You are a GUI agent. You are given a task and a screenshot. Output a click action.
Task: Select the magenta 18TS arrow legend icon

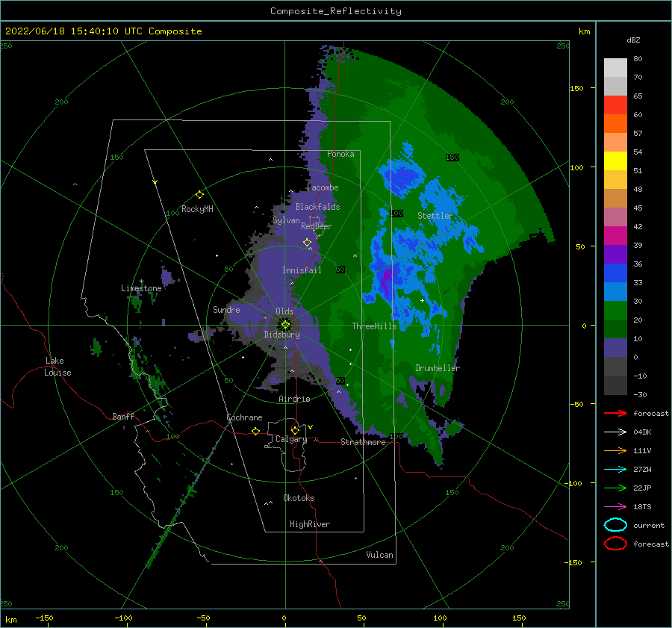[615, 507]
